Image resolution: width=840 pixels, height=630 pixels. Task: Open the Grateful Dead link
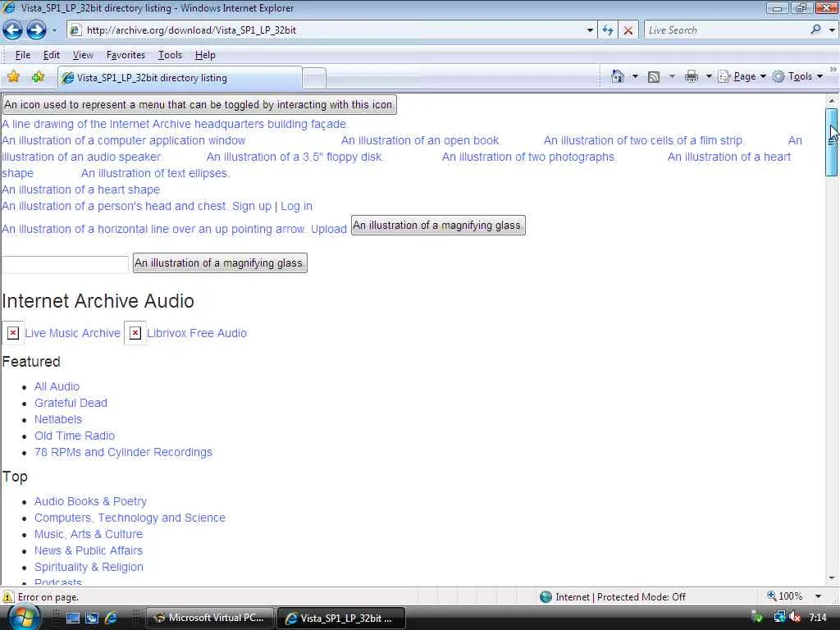click(x=71, y=403)
